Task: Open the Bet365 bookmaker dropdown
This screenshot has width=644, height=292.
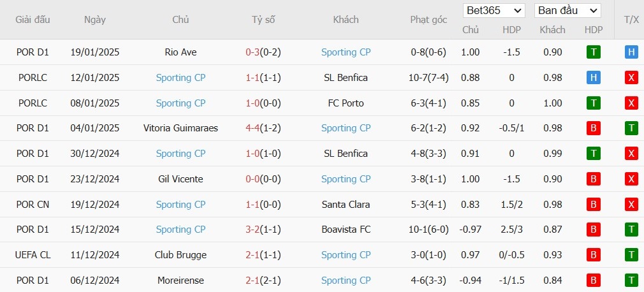Action: [x=494, y=11]
